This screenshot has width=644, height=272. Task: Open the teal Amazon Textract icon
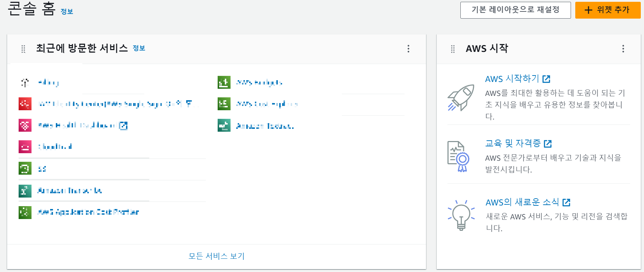[x=224, y=125]
